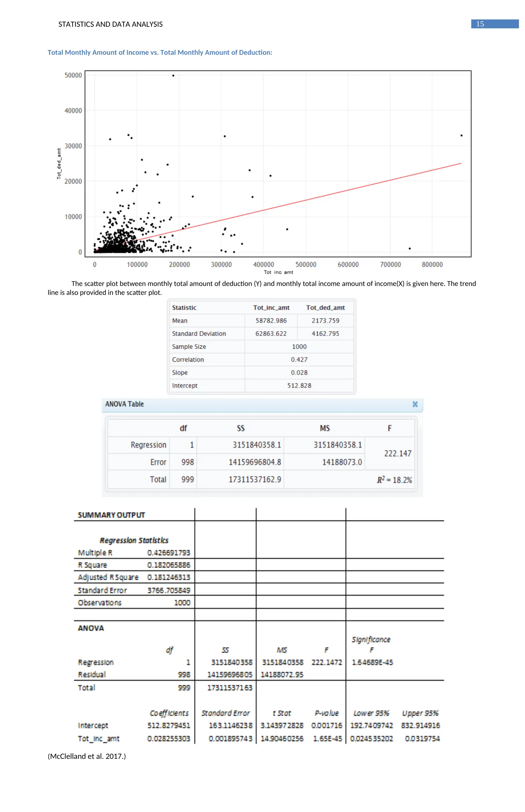Click the Adjusted R Square value 0.181246313
This screenshot has width=525, height=812.
tap(169, 577)
